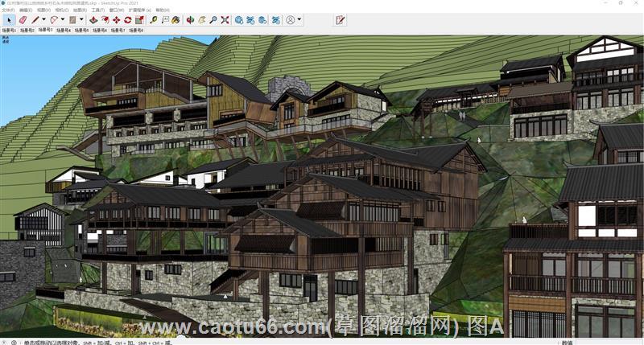This screenshot has height=345, width=644.
Task: Switch to scene tab 场景号7
Action: click(118, 31)
